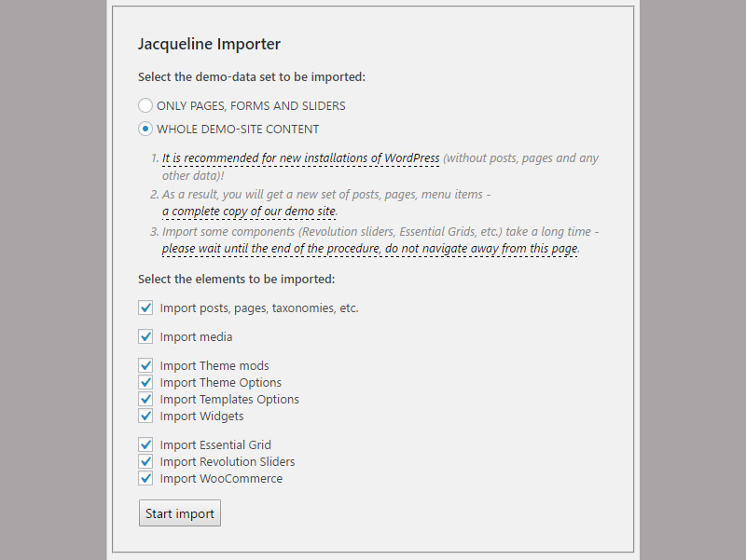
Task: Click please wait until end of procedure text
Action: click(x=369, y=249)
